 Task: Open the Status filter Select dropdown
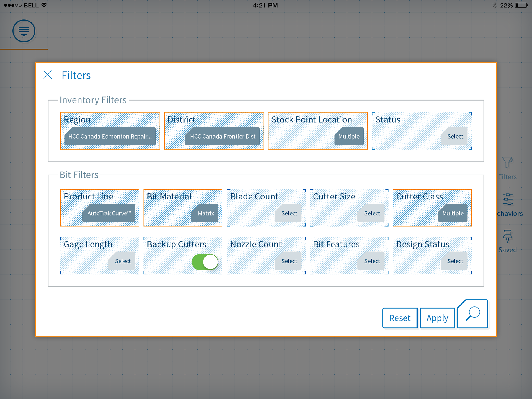pyautogui.click(x=455, y=136)
